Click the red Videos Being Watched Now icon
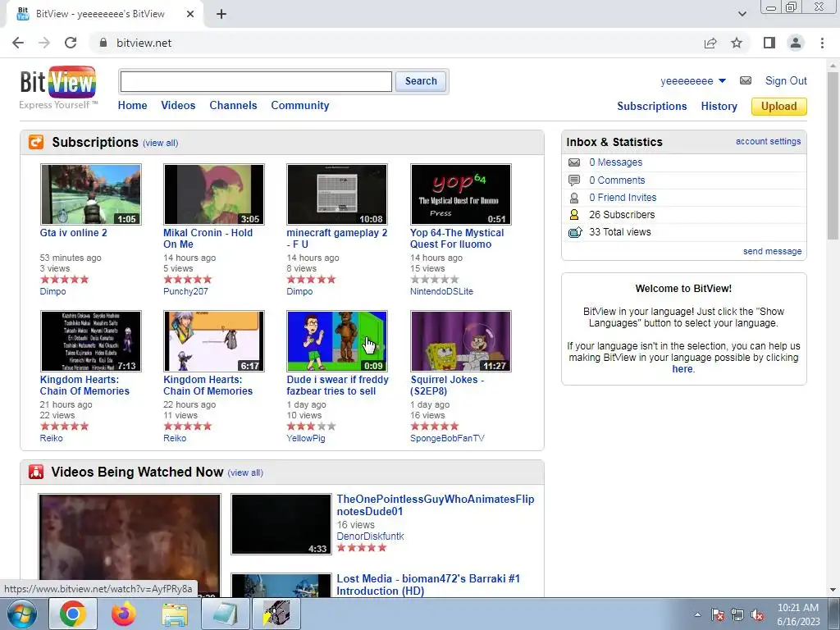Image resolution: width=840 pixels, height=630 pixels. (36, 472)
